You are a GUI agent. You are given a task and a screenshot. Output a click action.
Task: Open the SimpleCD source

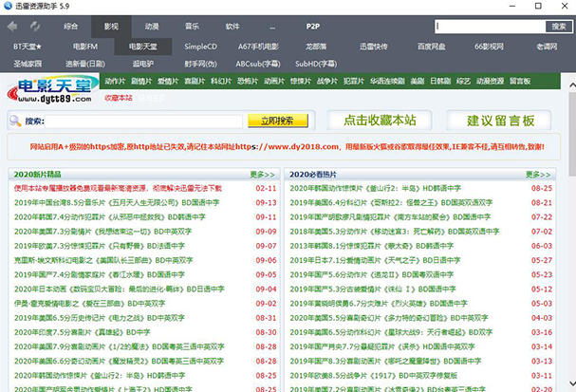200,47
